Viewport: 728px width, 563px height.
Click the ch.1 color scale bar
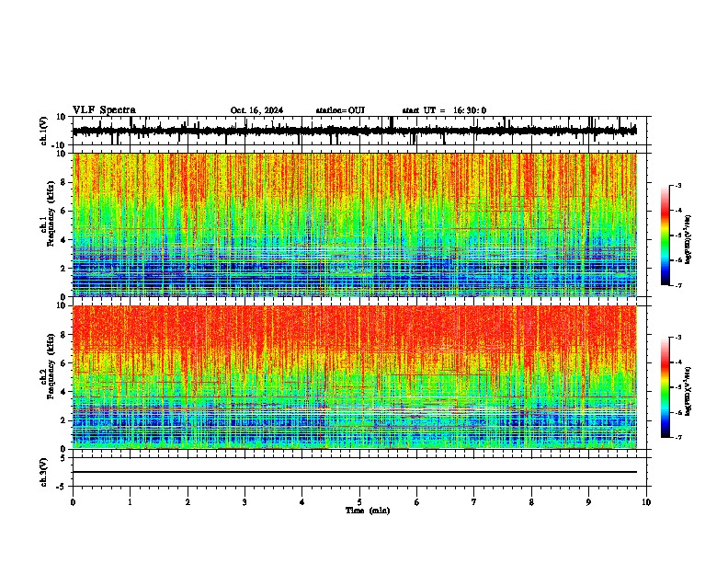pos(665,236)
